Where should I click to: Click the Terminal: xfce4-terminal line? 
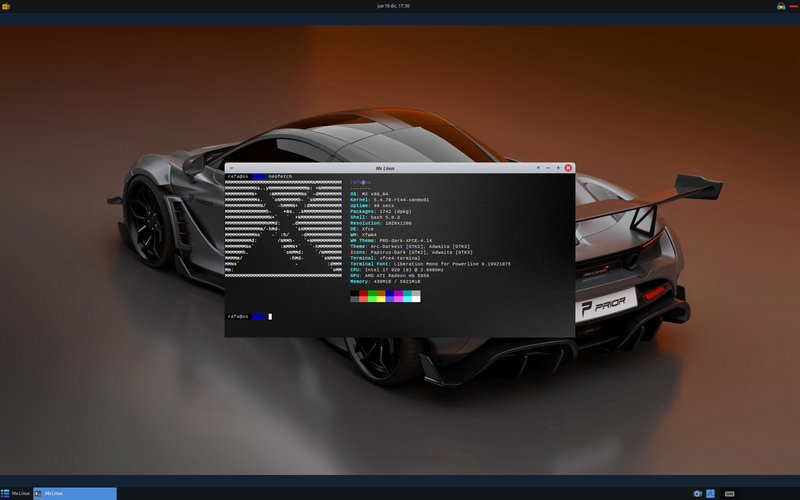386,258
